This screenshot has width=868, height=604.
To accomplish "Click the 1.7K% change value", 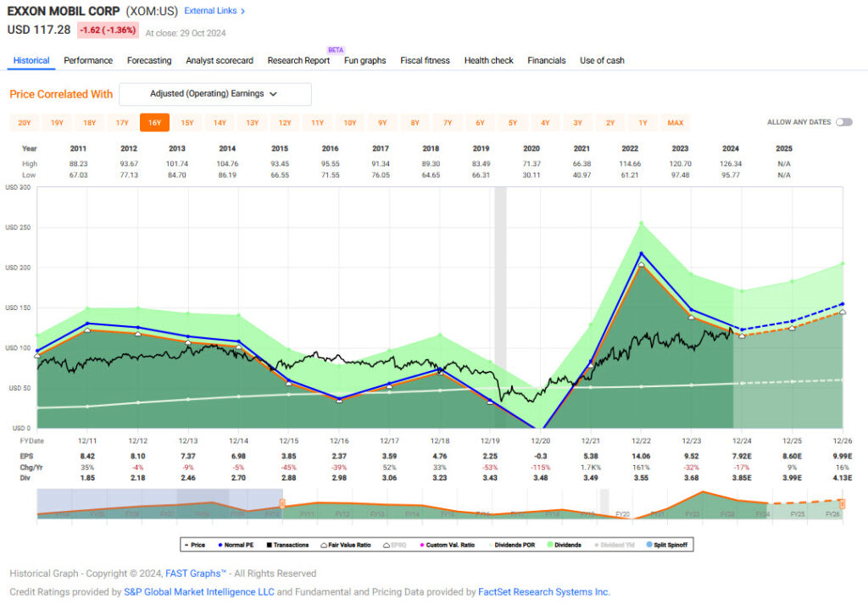I will coord(591,468).
